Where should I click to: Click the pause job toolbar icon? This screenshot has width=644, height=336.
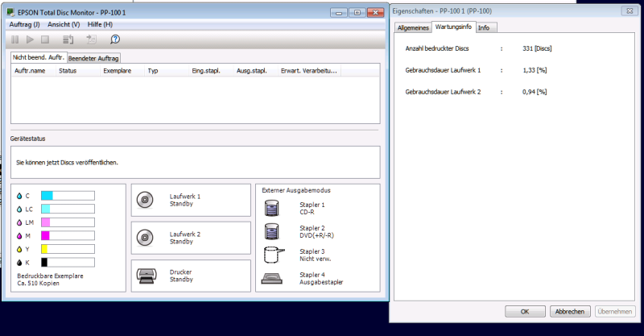pyautogui.click(x=14, y=39)
